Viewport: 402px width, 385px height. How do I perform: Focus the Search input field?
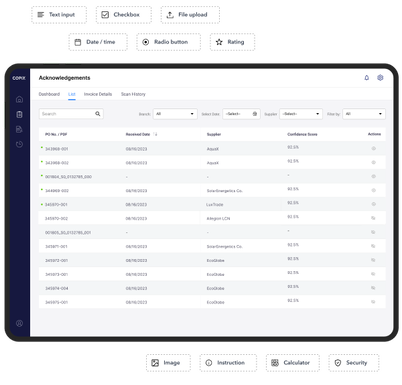(x=71, y=114)
